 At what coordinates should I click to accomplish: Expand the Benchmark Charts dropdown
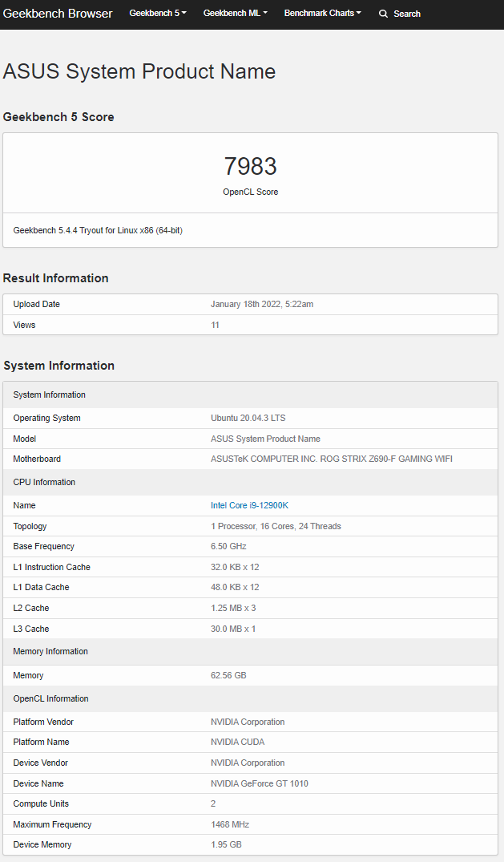click(323, 13)
